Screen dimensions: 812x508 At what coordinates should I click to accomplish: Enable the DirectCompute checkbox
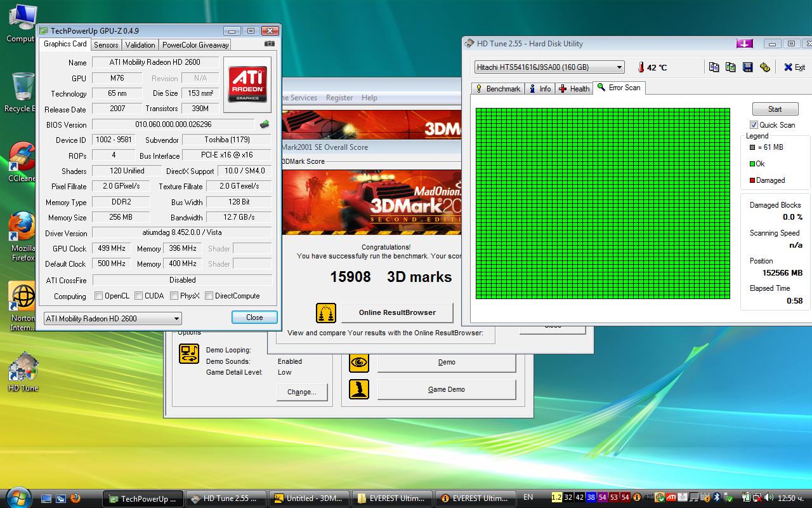(x=209, y=296)
